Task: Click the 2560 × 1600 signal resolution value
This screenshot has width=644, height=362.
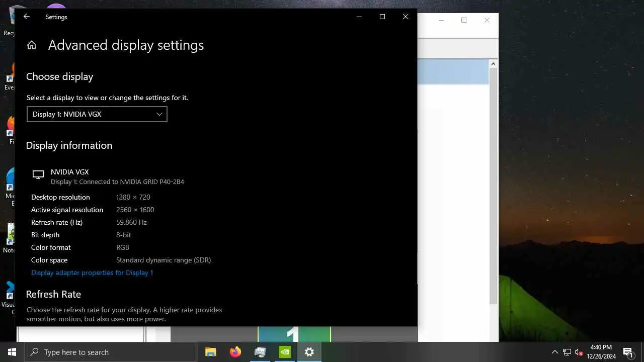Action: click(135, 210)
